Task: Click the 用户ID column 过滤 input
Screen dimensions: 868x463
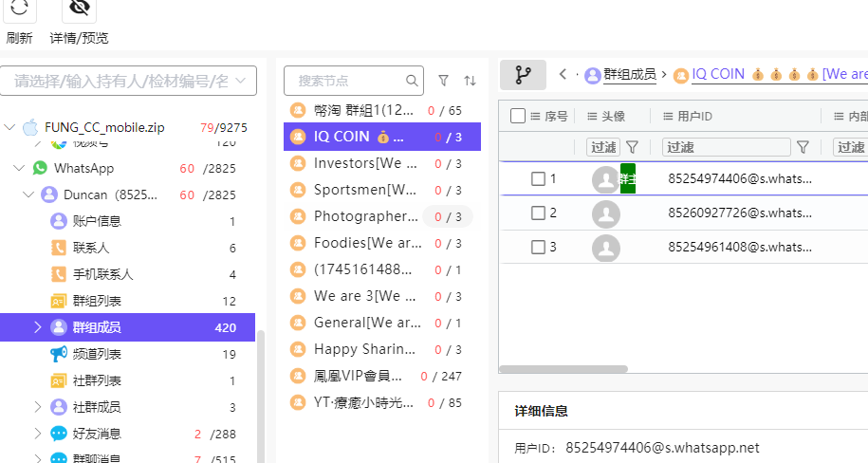Action: click(x=727, y=147)
